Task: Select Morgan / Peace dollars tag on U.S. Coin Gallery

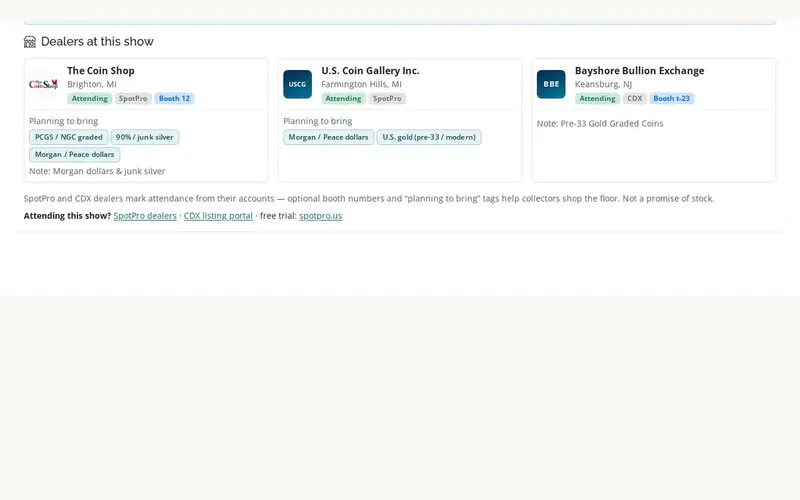Action: 329,137
